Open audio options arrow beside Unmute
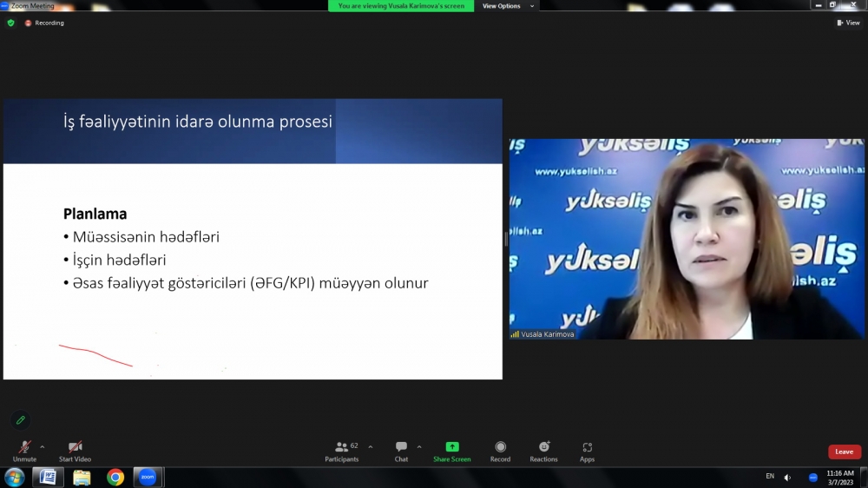The width and height of the screenshot is (868, 488). [43, 447]
